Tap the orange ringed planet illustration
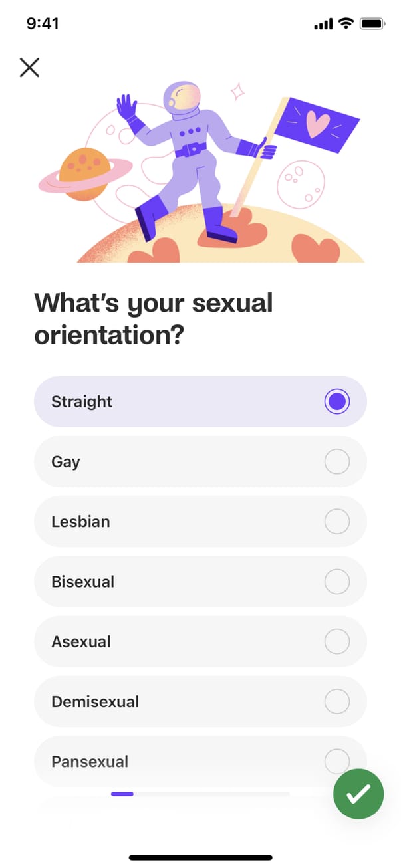 point(78,174)
